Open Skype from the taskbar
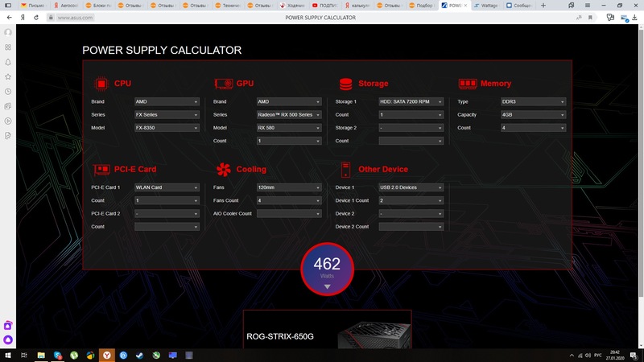 point(57,355)
